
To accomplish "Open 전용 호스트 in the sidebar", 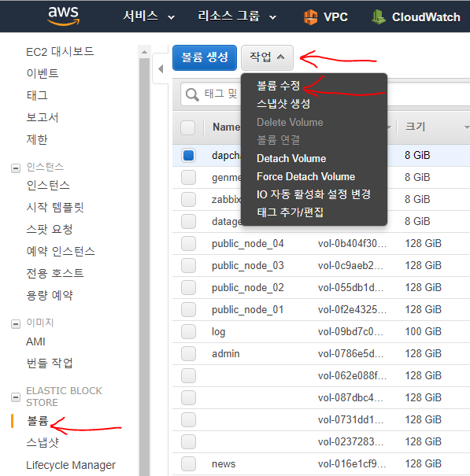I will click(55, 273).
